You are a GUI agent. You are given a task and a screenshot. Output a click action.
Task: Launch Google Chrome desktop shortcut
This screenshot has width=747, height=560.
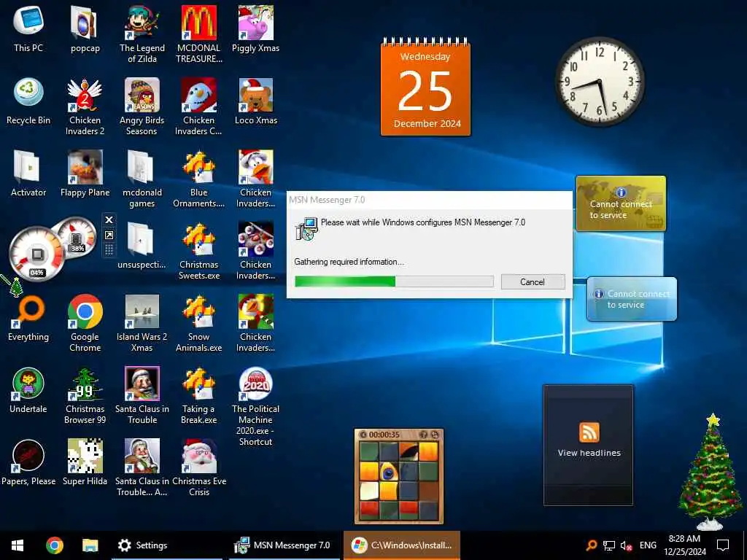click(85, 322)
